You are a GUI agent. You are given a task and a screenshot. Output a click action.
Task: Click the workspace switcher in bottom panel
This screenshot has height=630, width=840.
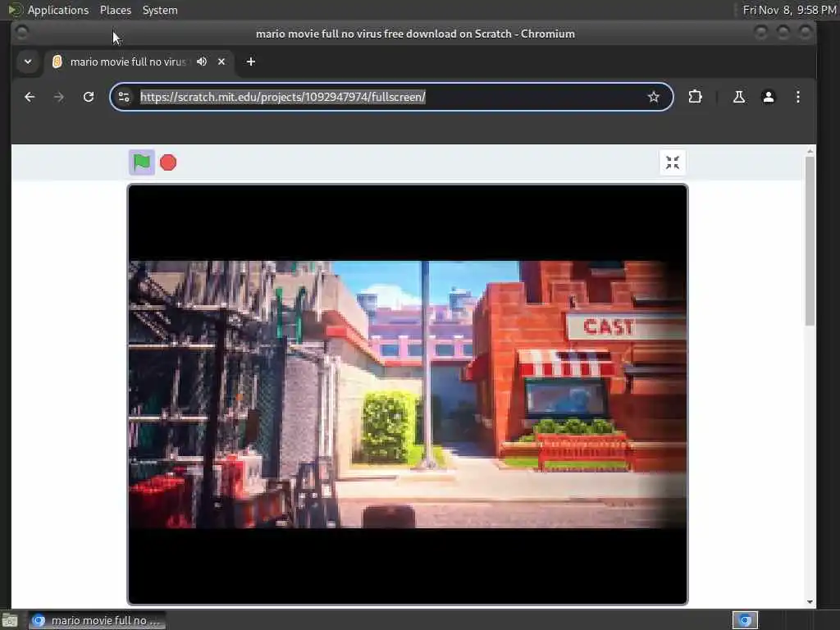point(745,620)
